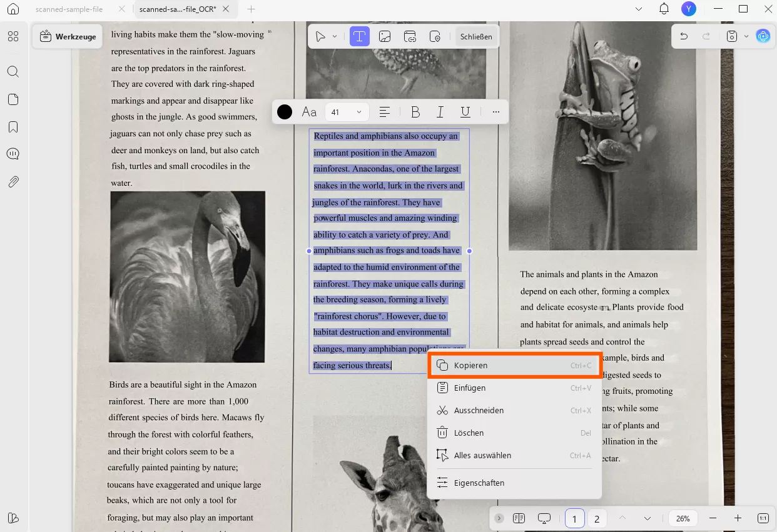This screenshot has width=777, height=532.
Task: Open the Aa font settings
Action: [x=309, y=112]
